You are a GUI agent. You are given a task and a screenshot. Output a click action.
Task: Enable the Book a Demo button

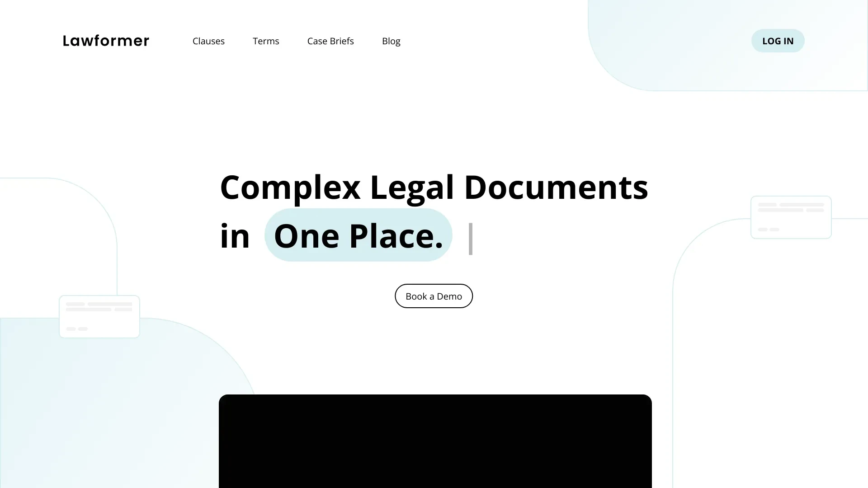tap(434, 296)
